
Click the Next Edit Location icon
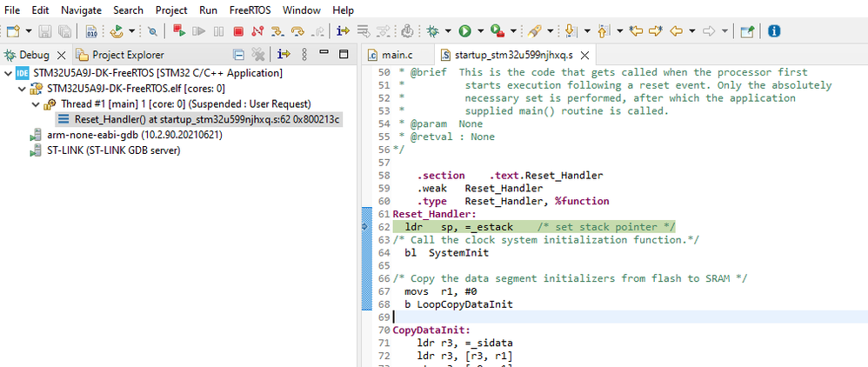tap(656, 31)
